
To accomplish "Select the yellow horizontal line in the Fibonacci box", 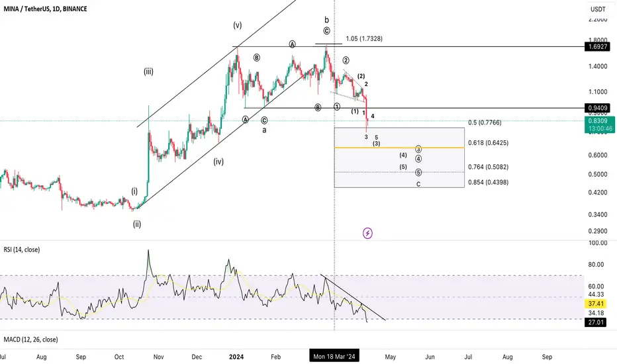I will click(x=399, y=148).
